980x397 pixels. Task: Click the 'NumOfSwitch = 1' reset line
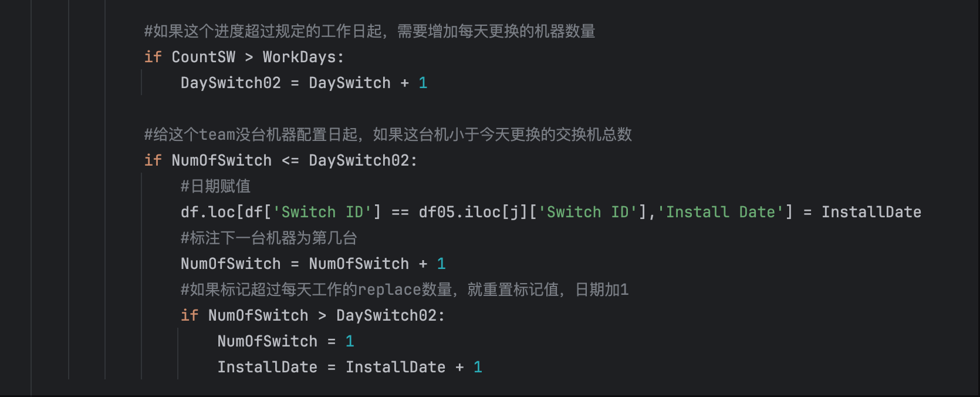[286, 341]
